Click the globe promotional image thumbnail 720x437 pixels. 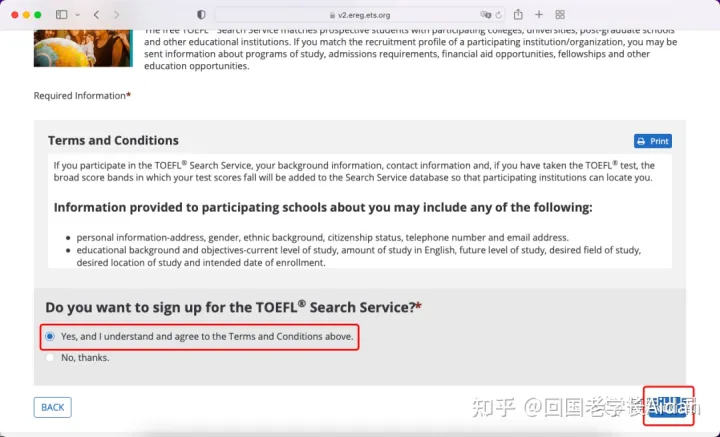(x=83, y=48)
